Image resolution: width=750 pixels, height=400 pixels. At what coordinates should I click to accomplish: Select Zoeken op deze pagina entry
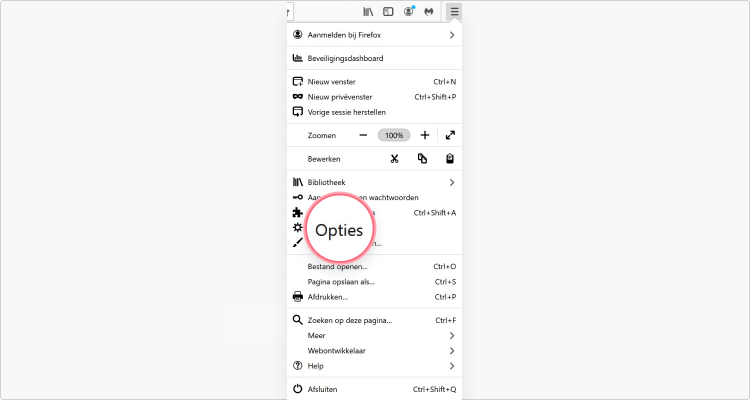click(374, 320)
